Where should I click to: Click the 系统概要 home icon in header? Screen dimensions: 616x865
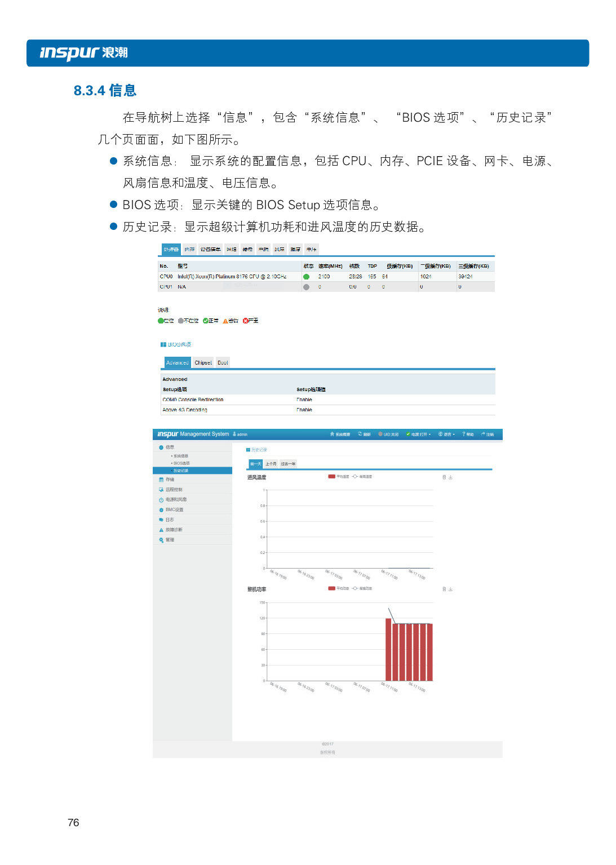333,434
